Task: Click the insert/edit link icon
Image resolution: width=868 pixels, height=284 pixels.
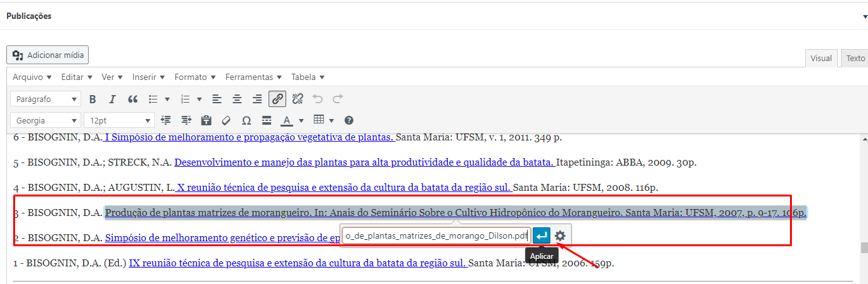Action: pos(277,99)
